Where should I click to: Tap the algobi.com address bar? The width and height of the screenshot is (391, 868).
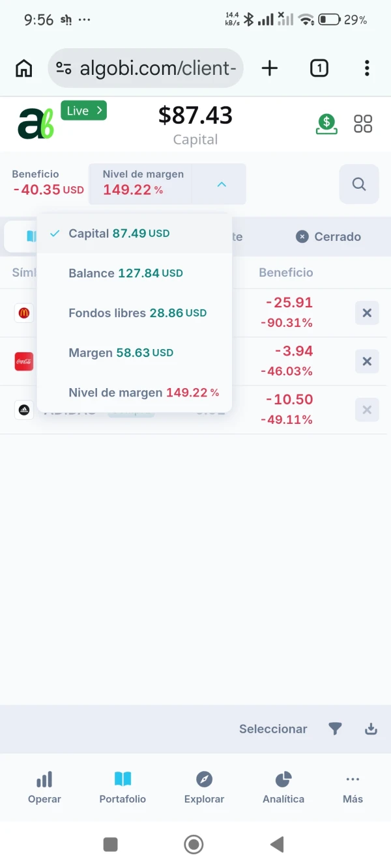[145, 68]
